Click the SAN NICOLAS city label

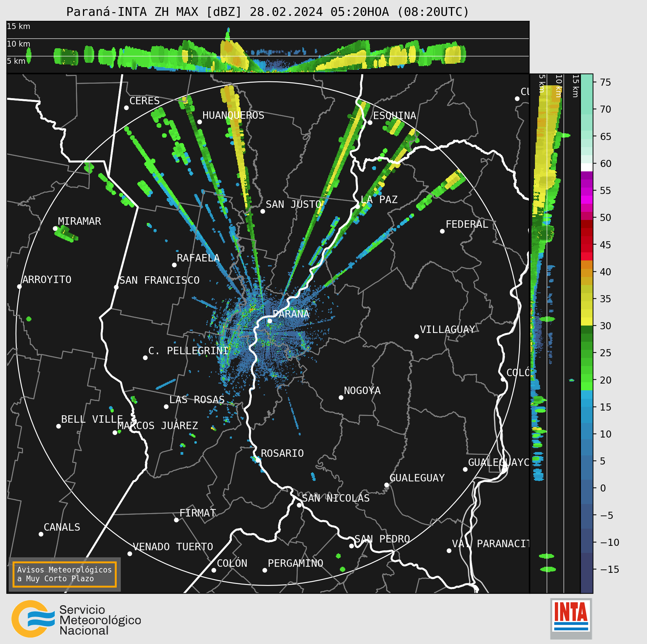tap(336, 498)
